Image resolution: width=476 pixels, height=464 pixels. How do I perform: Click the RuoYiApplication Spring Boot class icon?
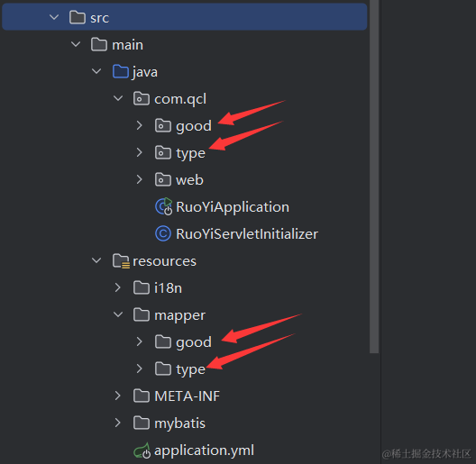point(164,206)
